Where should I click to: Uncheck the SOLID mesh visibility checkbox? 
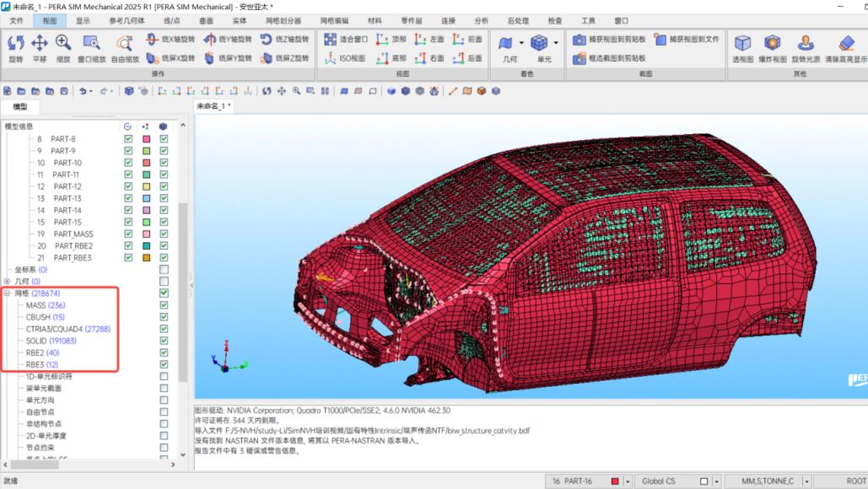tap(164, 341)
